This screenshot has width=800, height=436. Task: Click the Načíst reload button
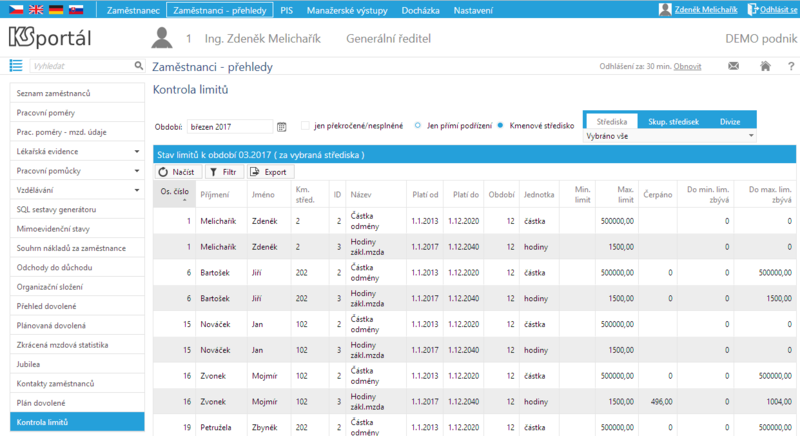coord(178,172)
